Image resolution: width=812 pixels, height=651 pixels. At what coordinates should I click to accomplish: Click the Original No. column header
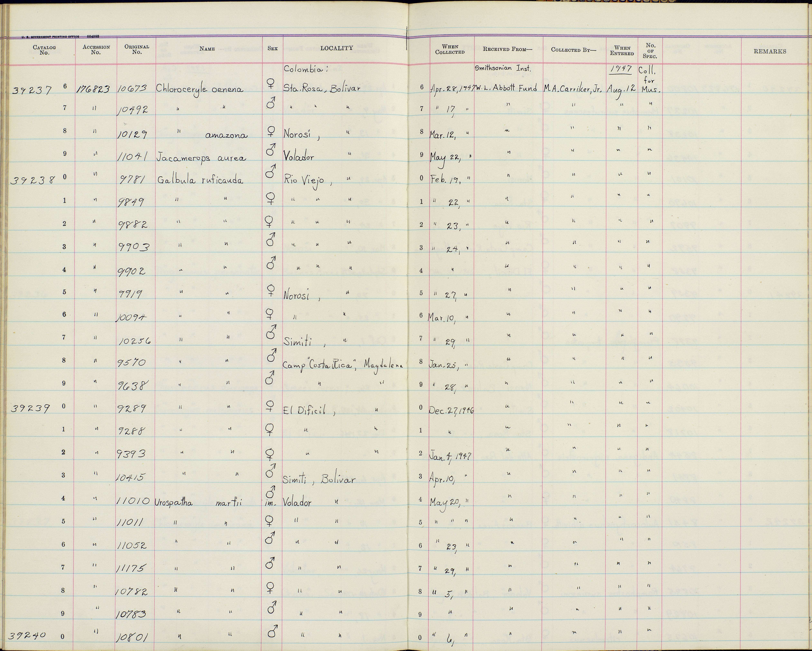[x=137, y=49]
